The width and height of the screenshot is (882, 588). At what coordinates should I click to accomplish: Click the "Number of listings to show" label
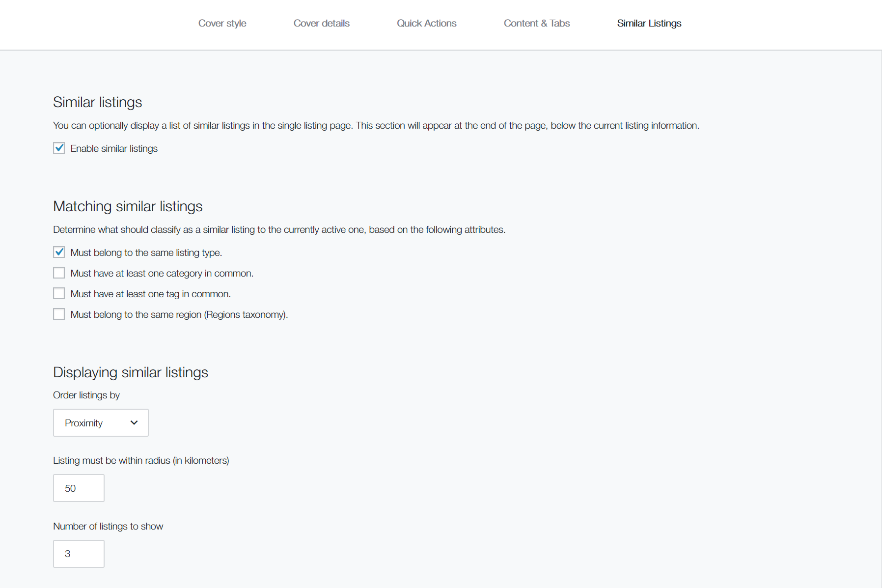108,526
